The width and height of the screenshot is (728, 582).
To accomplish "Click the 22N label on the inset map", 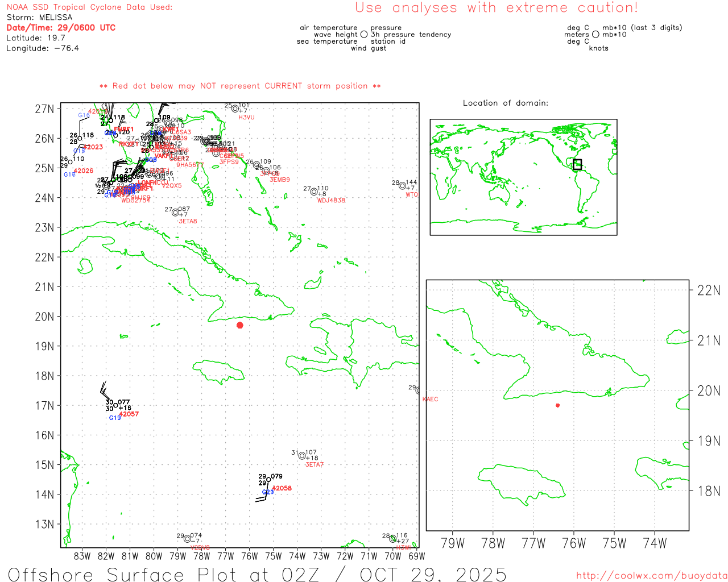I will (709, 290).
